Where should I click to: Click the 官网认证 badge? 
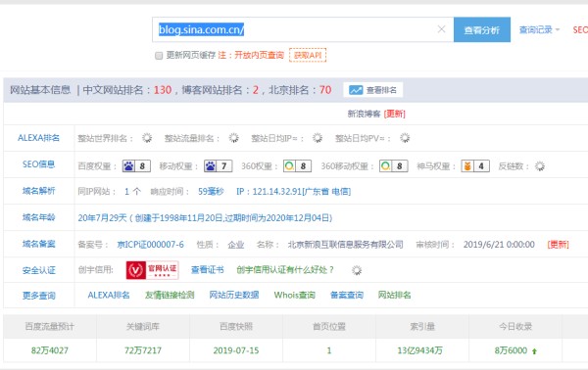coord(152,270)
